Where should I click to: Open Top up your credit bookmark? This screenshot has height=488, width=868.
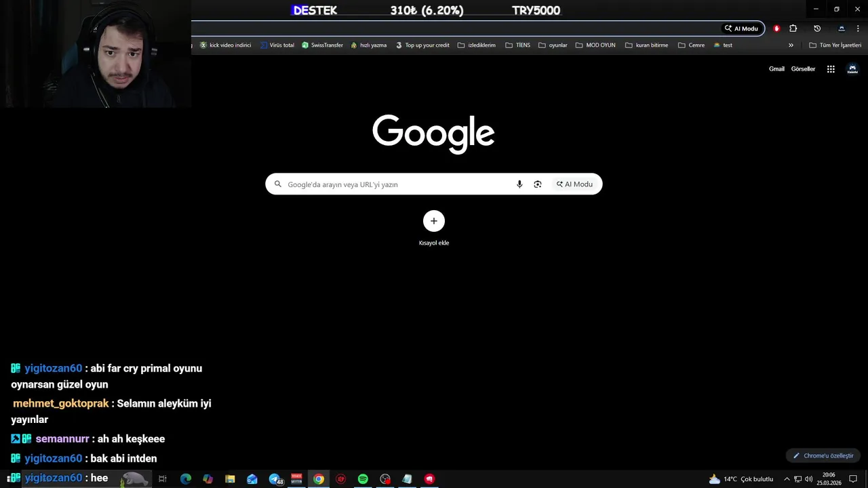[422, 45]
